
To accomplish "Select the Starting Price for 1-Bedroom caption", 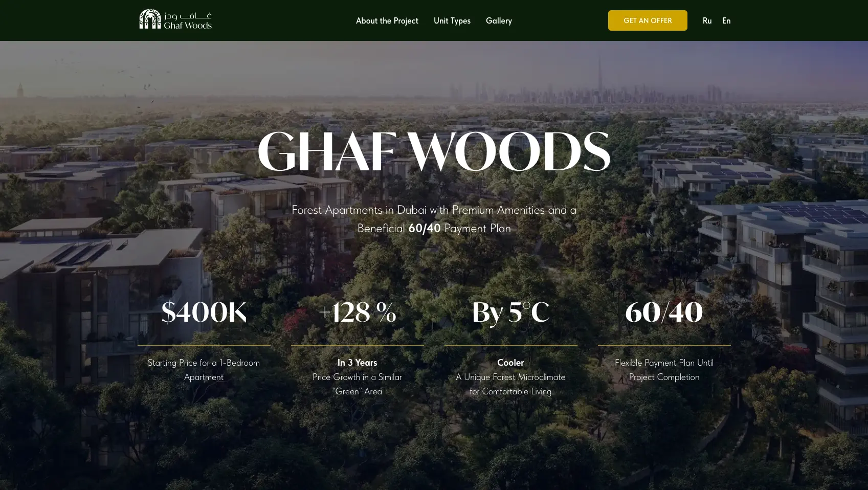I will (x=204, y=370).
